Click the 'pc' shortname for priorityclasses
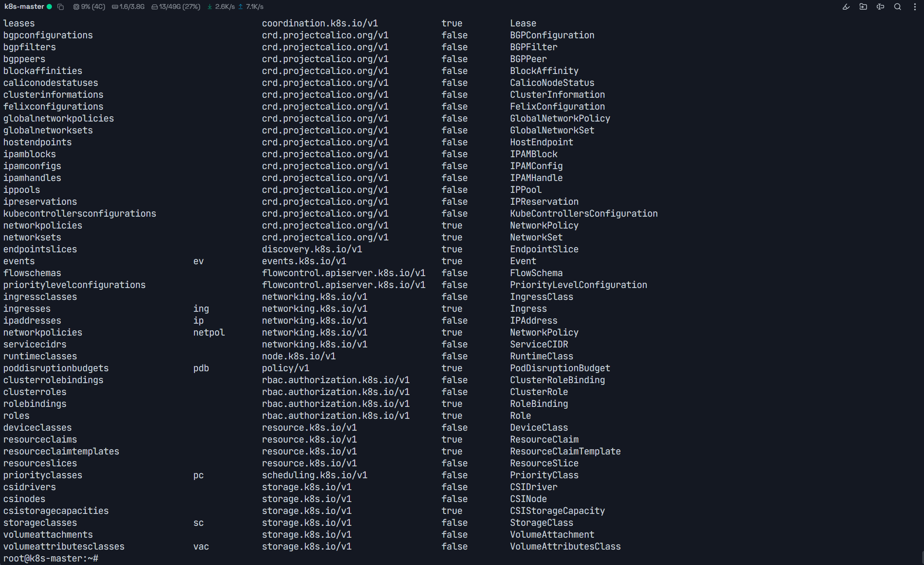The height and width of the screenshot is (565, 924). (x=198, y=475)
